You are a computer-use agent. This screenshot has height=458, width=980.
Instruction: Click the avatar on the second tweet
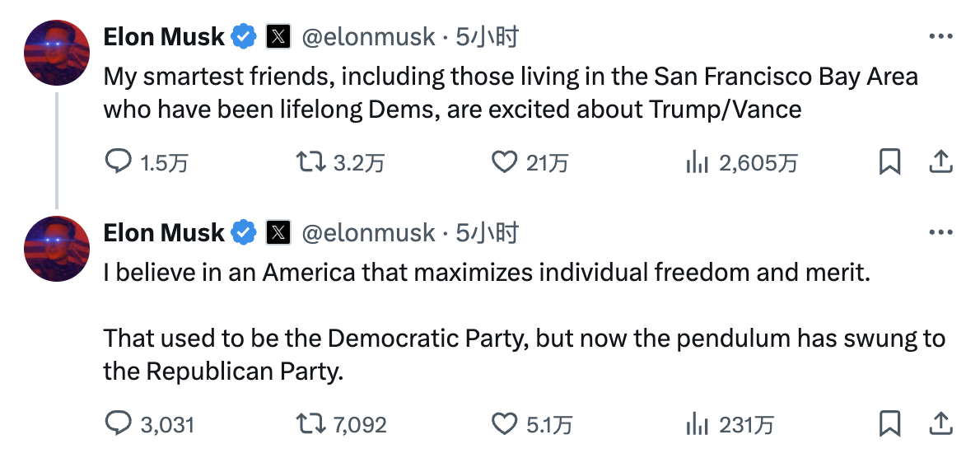57,250
